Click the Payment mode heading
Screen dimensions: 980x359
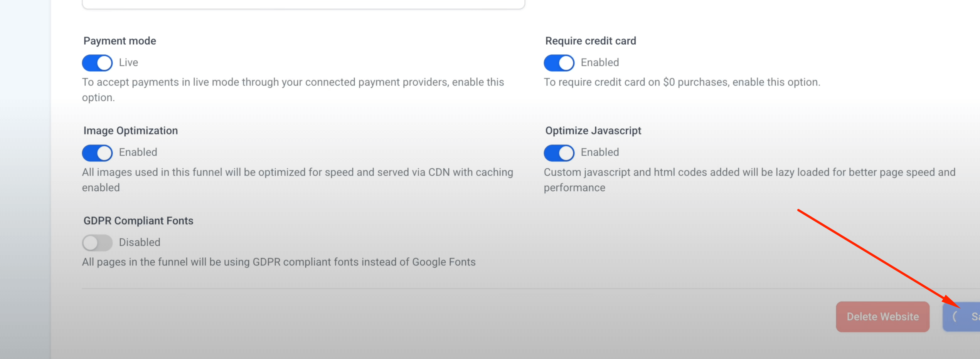coord(120,41)
